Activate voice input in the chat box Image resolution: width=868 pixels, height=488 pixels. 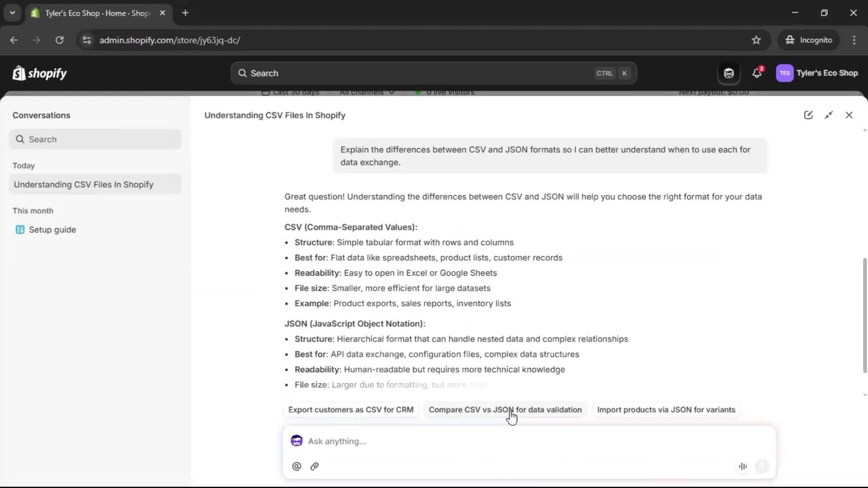(x=743, y=466)
